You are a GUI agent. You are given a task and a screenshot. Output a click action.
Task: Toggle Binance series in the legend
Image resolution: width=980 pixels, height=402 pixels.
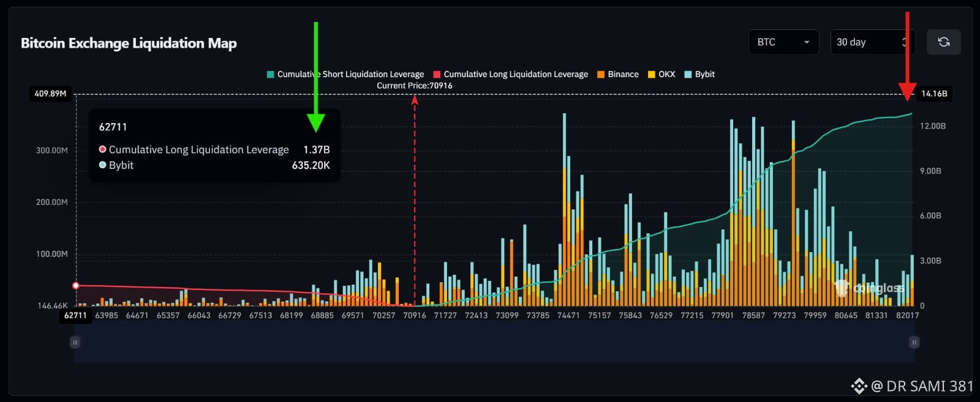tap(618, 74)
